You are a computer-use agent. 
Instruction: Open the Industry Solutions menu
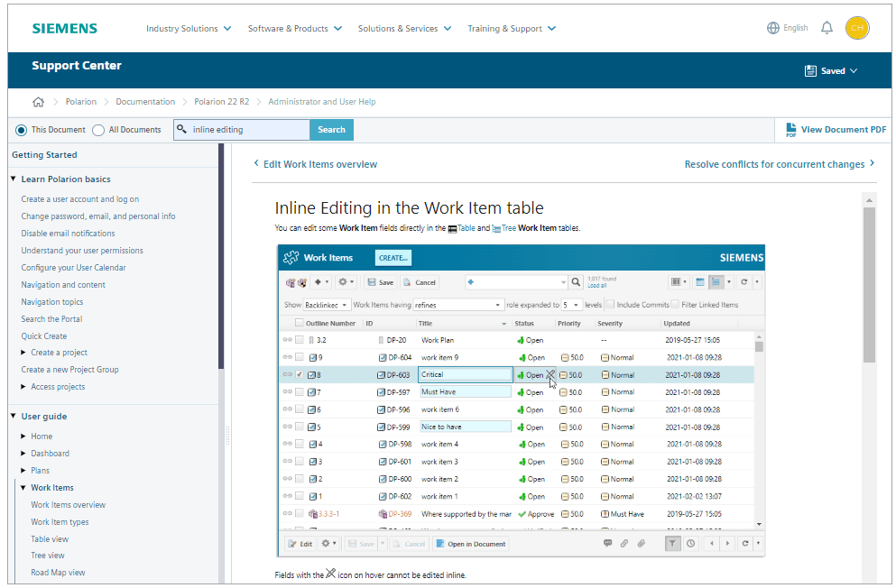pyautogui.click(x=189, y=29)
